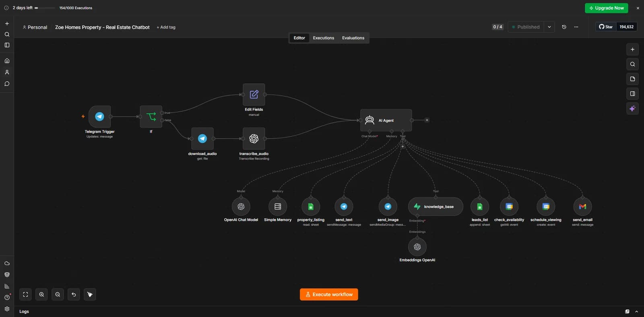Go to home overview in sidebar
The height and width of the screenshot is (317, 644).
pyautogui.click(x=7, y=61)
